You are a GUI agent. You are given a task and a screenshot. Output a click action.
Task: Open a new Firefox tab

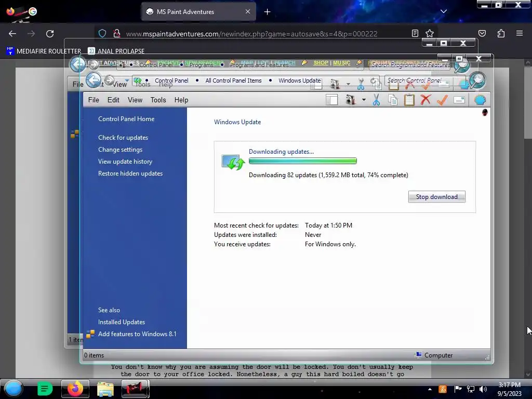pos(268,12)
